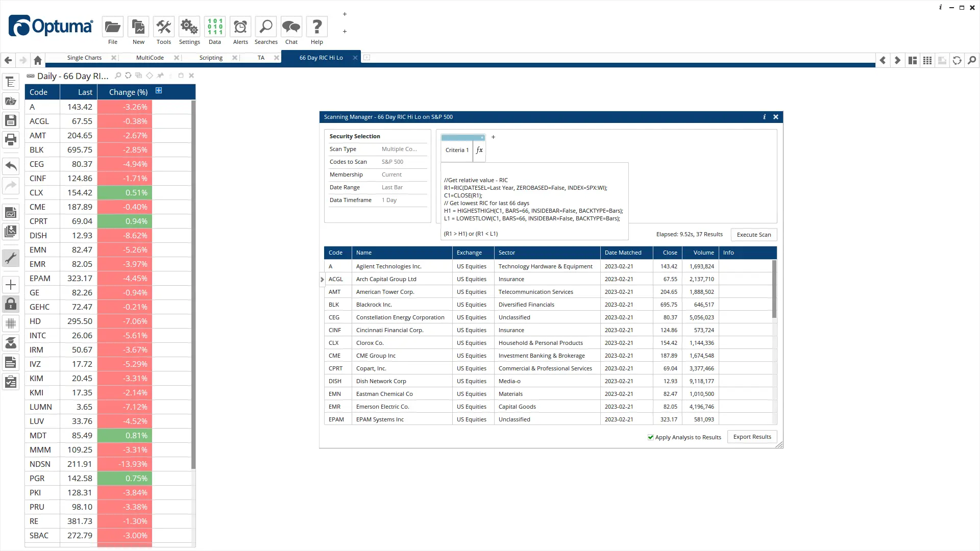Screen dimensions: 980x551
Task: Open the fx formula button
Action: (479, 151)
